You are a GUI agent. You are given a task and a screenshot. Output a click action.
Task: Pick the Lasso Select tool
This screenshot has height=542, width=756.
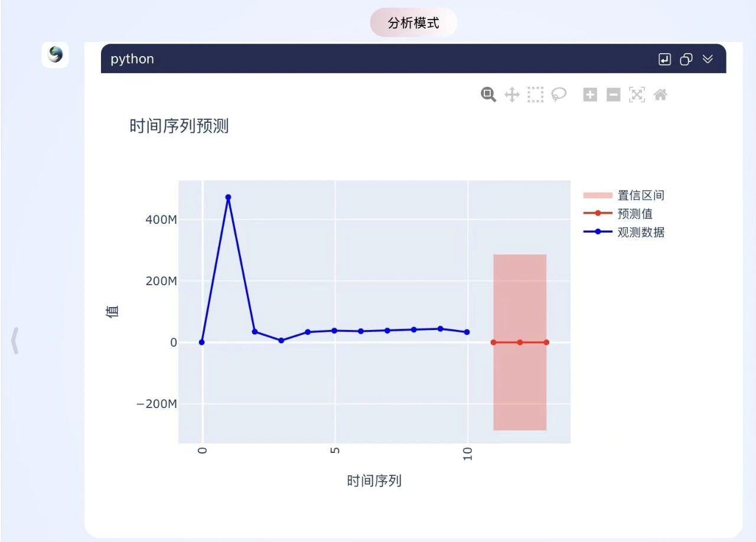pyautogui.click(x=559, y=94)
